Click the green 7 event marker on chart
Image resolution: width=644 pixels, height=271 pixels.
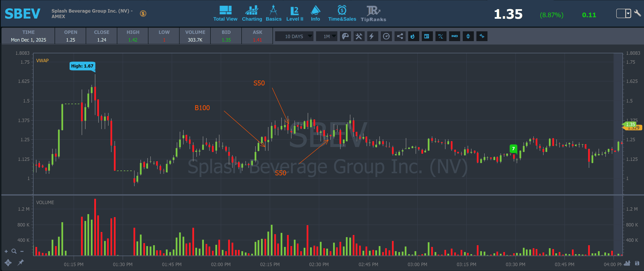click(513, 149)
